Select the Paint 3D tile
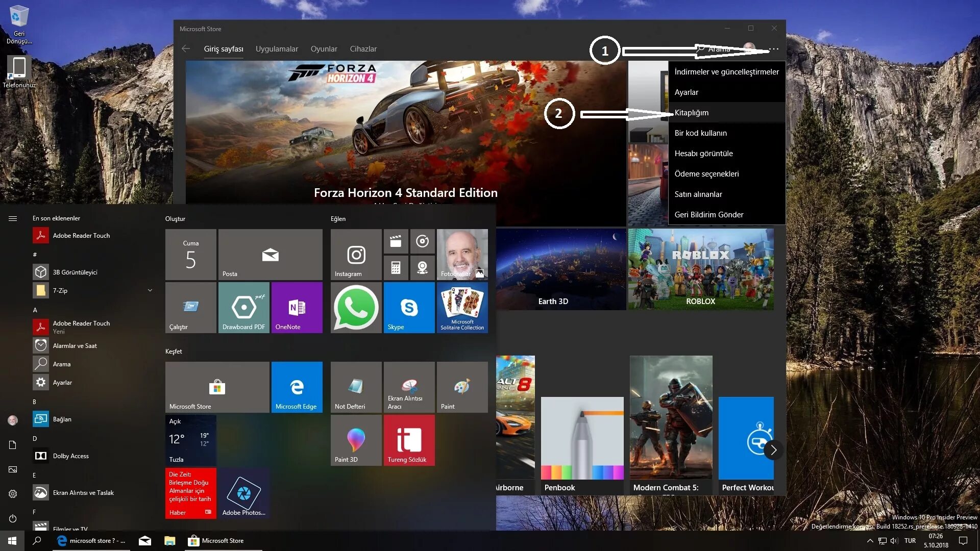Screen dimensions: 980x551 pos(356,440)
